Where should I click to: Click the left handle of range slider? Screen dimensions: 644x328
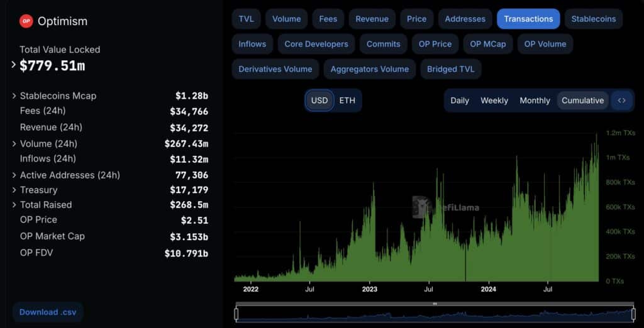pos(236,314)
